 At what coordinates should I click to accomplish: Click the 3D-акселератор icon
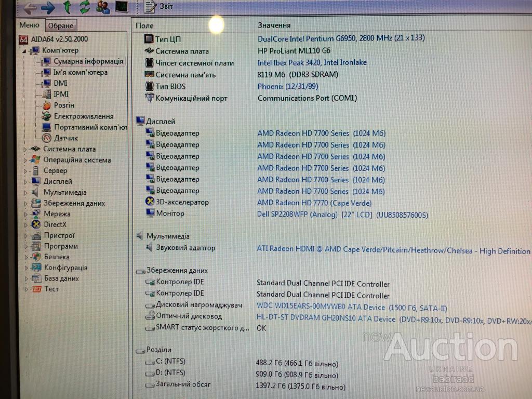point(150,202)
